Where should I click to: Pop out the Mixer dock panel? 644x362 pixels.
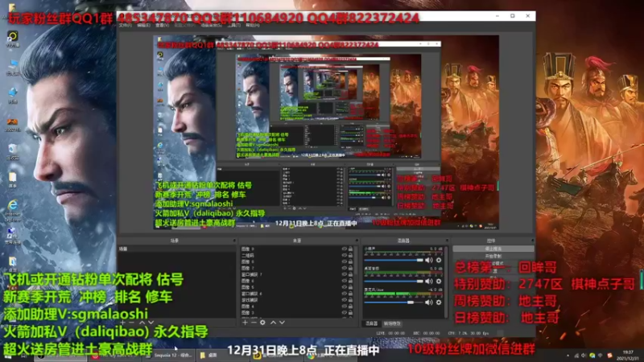click(x=447, y=241)
